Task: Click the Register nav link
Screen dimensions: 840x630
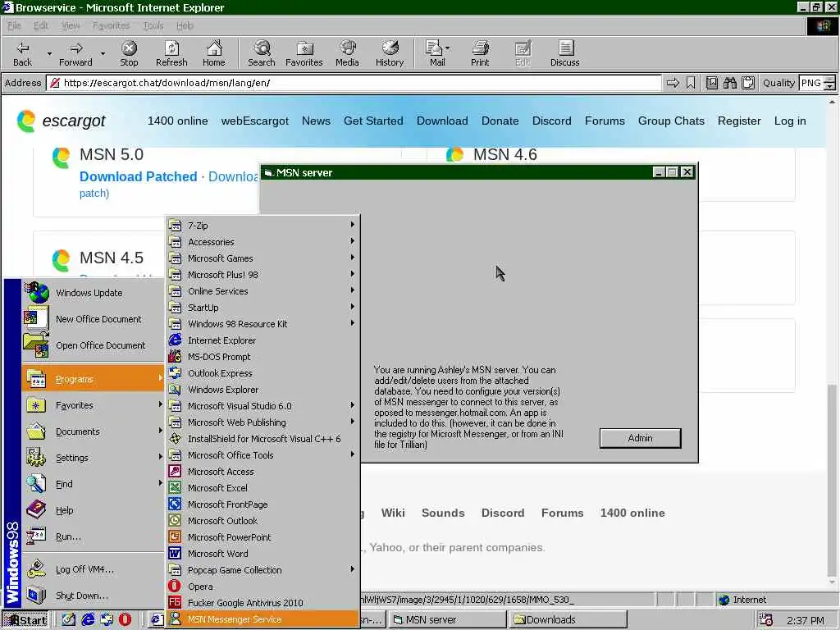Action: [x=739, y=121]
